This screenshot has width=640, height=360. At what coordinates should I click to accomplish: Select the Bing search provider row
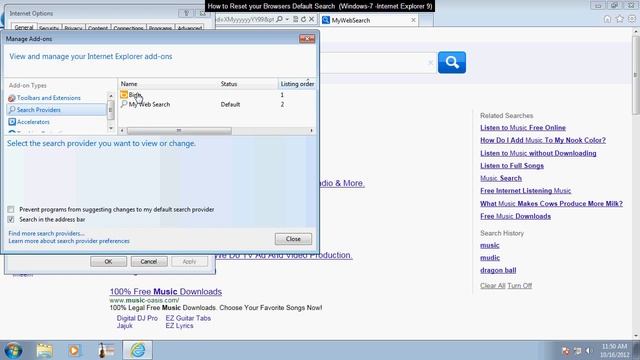coord(217,95)
